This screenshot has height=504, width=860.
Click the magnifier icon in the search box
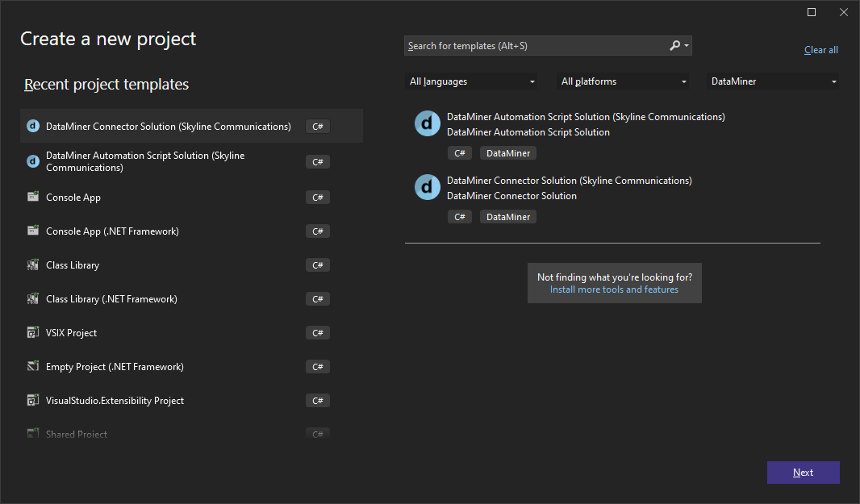675,45
